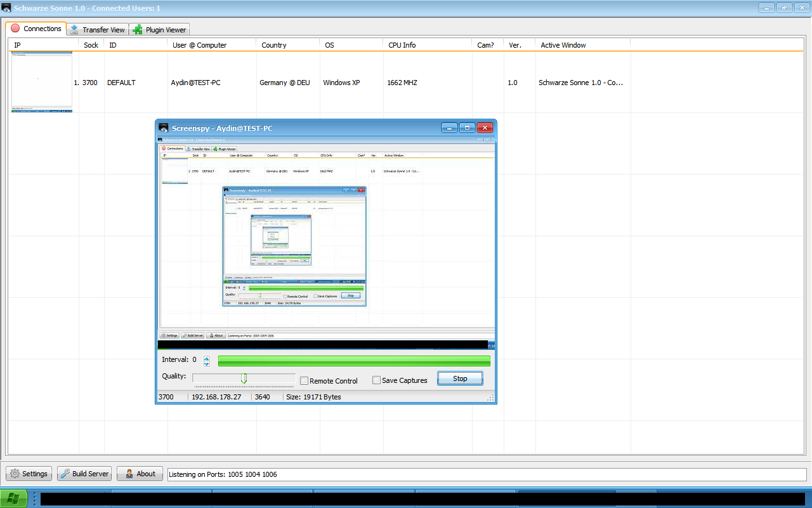The image size is (812, 508).
Task: Click the DEFAULT ID cell in main list
Action: [121, 83]
